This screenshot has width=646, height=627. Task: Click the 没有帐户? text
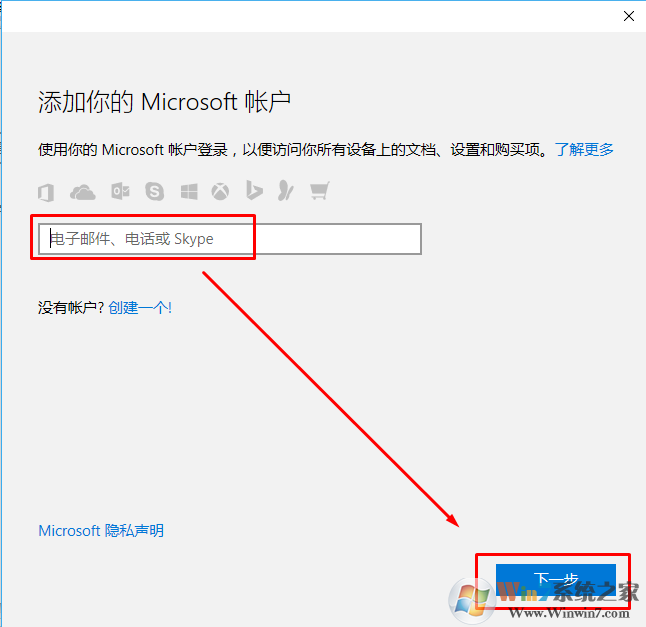coord(71,307)
